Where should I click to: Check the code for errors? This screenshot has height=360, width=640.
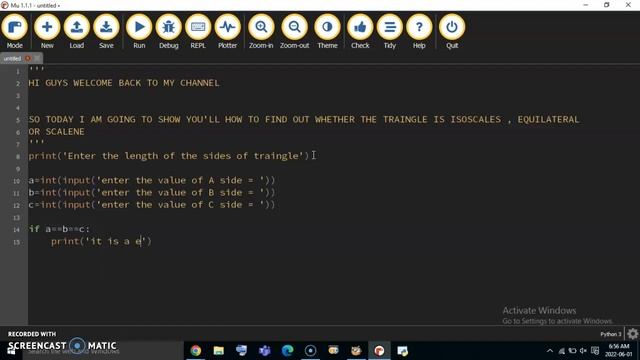pyautogui.click(x=360, y=31)
